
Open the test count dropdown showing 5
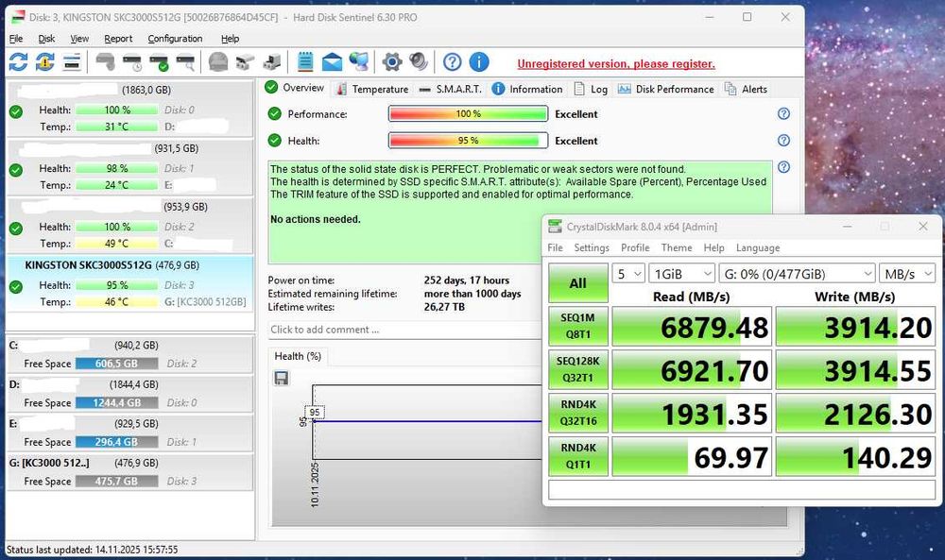628,274
